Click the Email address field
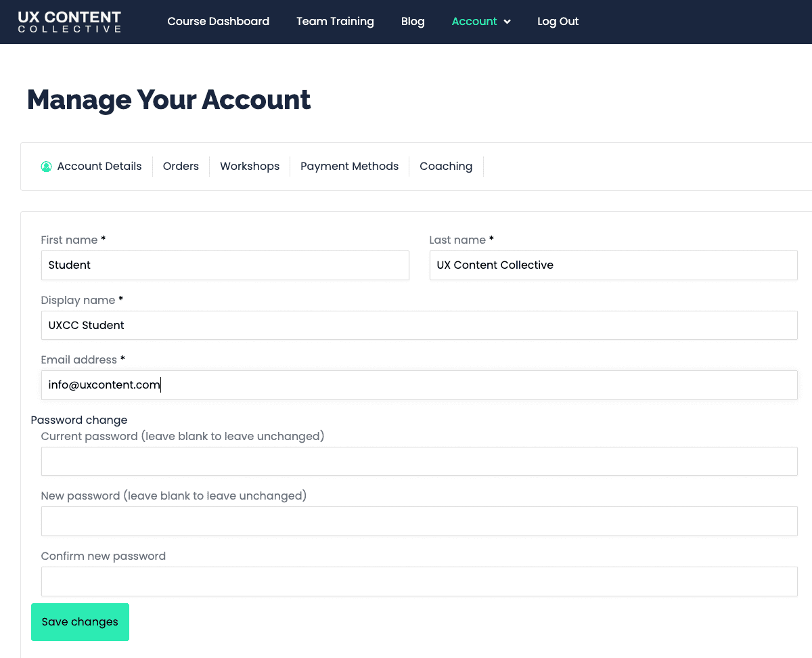Viewport: 812px width, 658px height. [x=419, y=385]
